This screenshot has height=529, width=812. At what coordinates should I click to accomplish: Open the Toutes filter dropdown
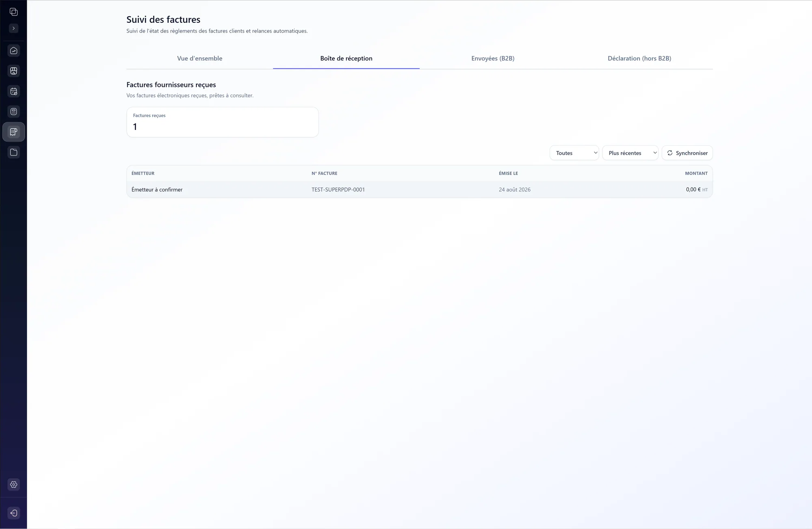click(x=574, y=153)
